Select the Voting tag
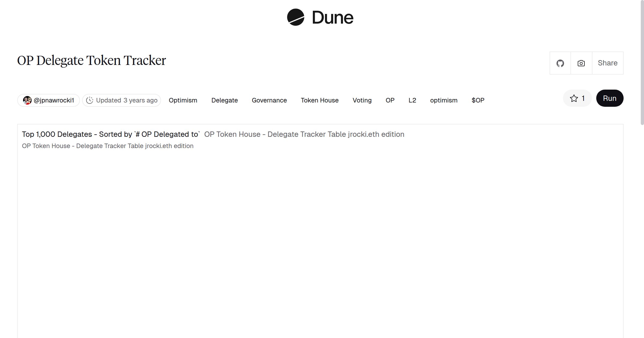 tap(362, 100)
